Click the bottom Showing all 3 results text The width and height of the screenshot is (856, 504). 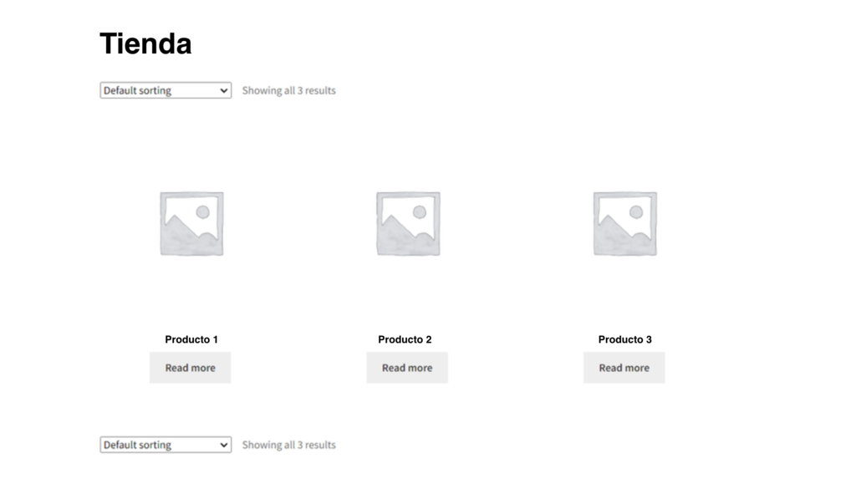coord(288,445)
